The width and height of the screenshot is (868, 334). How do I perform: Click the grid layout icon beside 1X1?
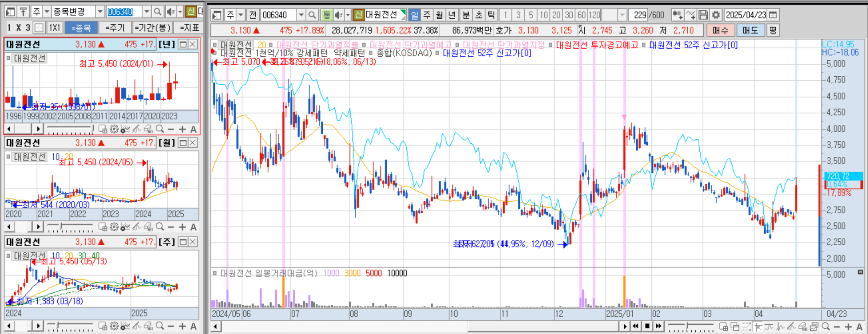[39, 28]
